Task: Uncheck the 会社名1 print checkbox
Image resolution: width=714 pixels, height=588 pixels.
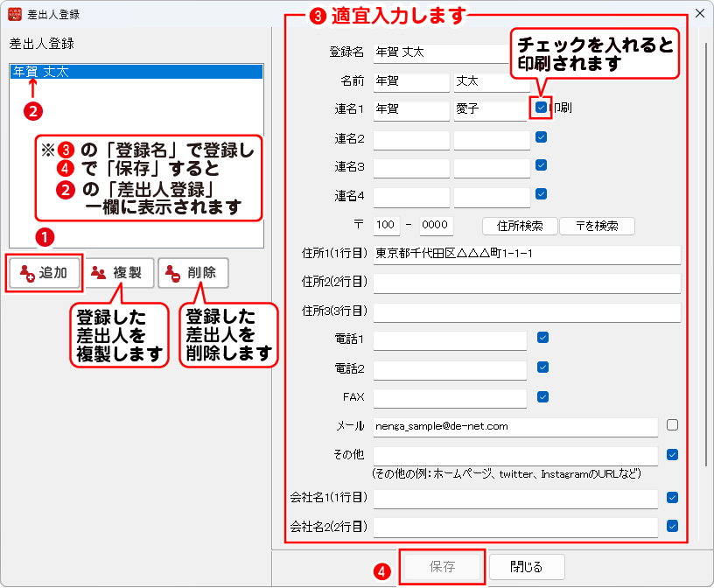Action: click(x=672, y=497)
